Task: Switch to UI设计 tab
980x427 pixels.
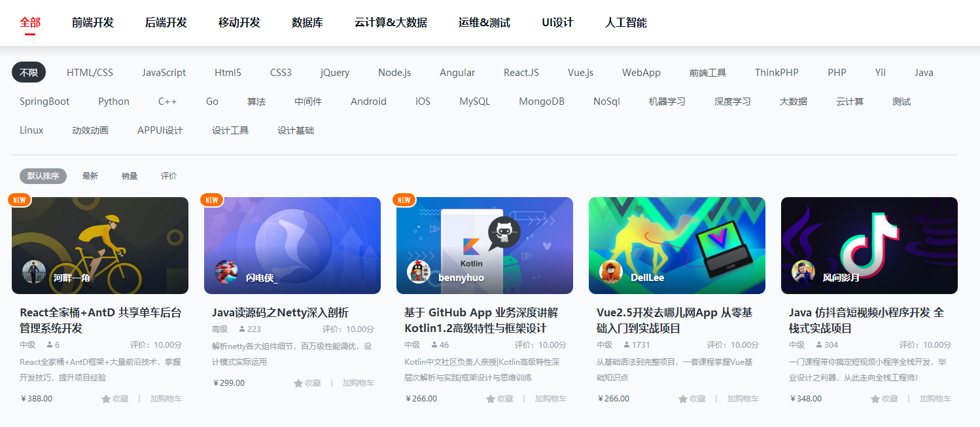Action: coord(557,23)
